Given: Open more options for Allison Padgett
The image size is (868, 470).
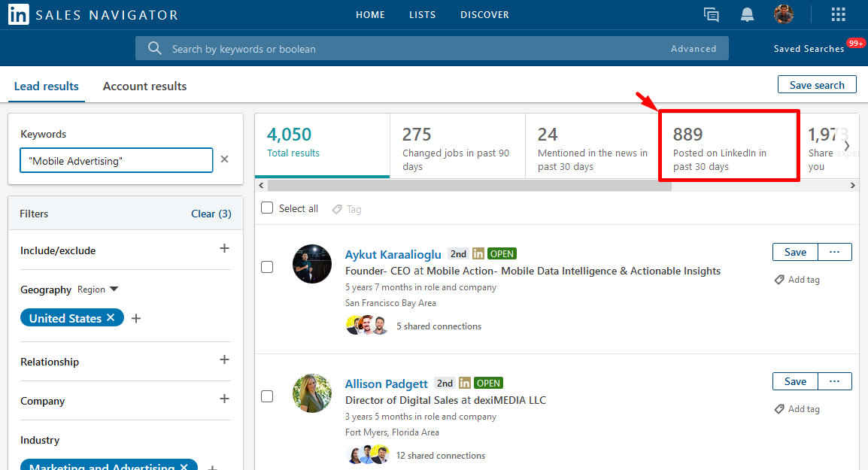Looking at the screenshot, I should pos(835,381).
